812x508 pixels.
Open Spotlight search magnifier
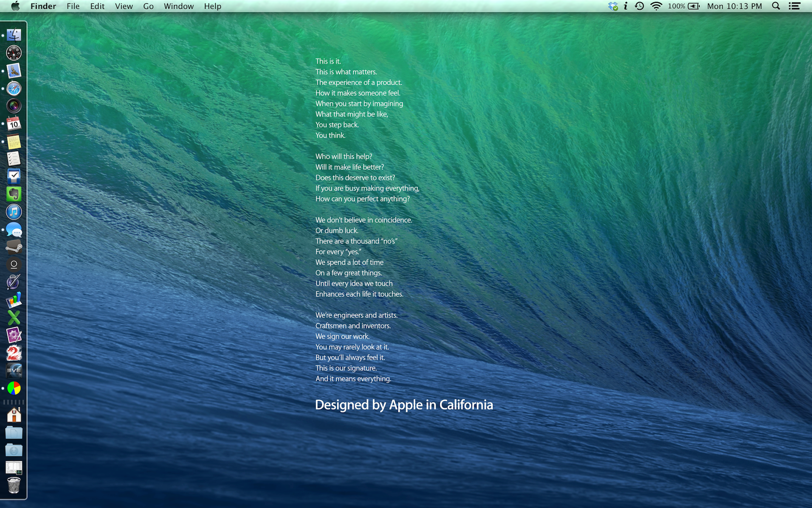coord(776,6)
